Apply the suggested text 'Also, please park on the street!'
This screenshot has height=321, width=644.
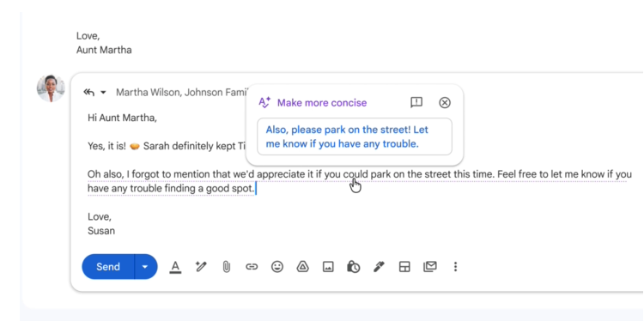[355, 136]
